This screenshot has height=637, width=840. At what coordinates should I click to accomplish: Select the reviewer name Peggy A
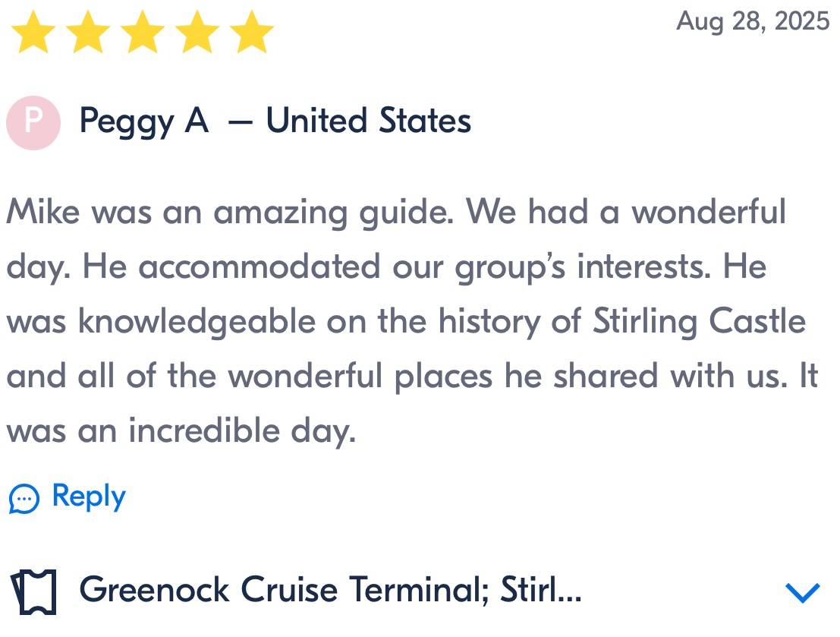click(143, 121)
